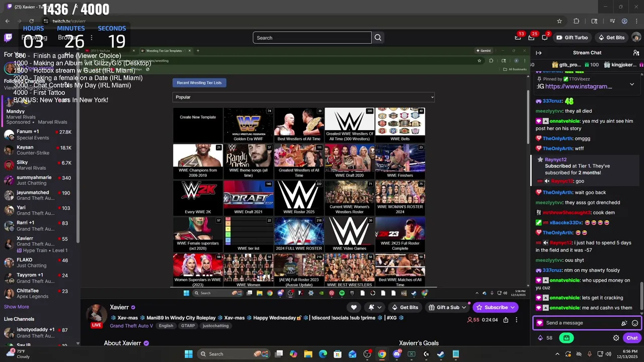Click the browser back arrow
Screen dimensions: 644x362
(x=7, y=21)
